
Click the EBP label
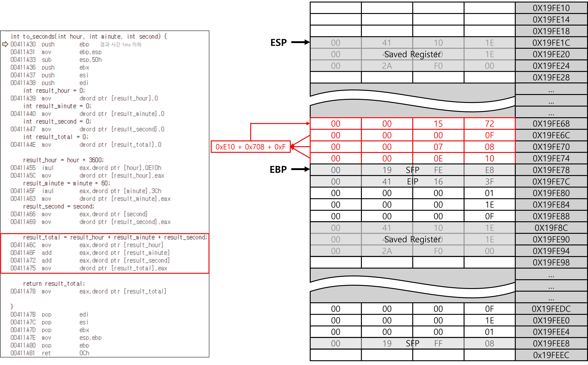278,170
